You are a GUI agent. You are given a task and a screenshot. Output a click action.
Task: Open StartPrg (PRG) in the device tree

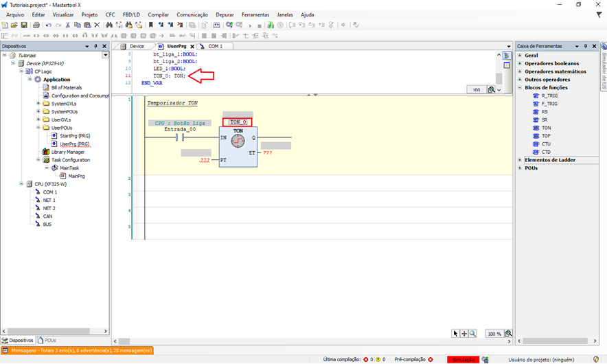[x=75, y=136]
